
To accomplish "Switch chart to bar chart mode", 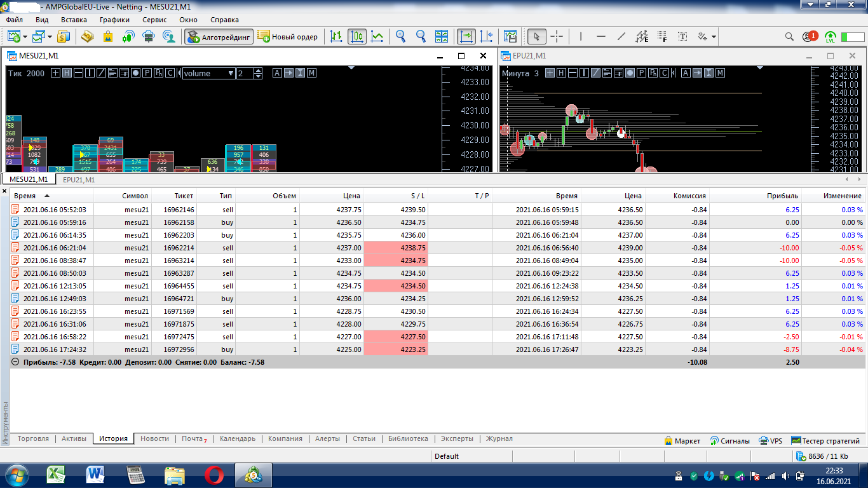I will click(x=337, y=36).
